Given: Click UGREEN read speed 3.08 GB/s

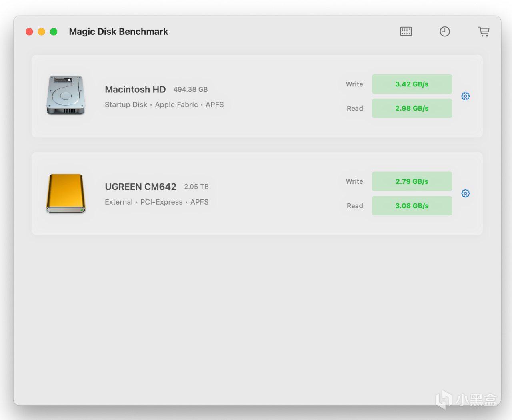Looking at the screenshot, I should pyautogui.click(x=412, y=206).
